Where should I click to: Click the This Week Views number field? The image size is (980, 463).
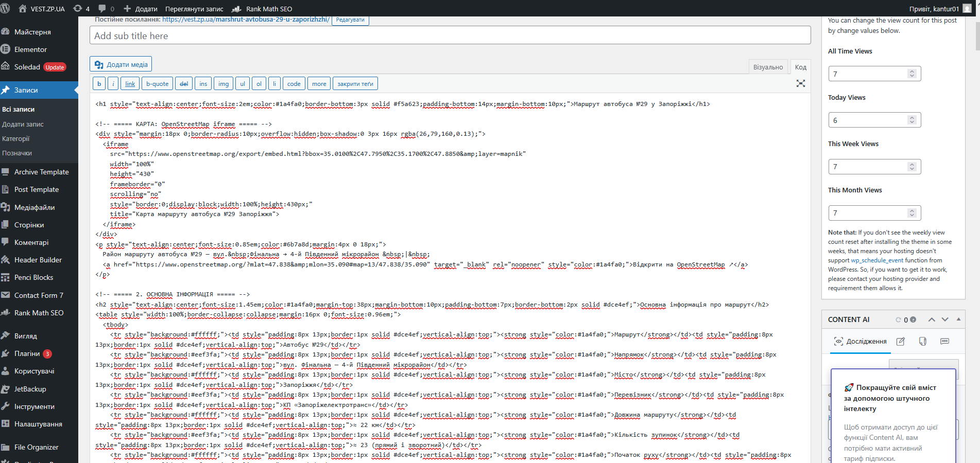(x=874, y=167)
